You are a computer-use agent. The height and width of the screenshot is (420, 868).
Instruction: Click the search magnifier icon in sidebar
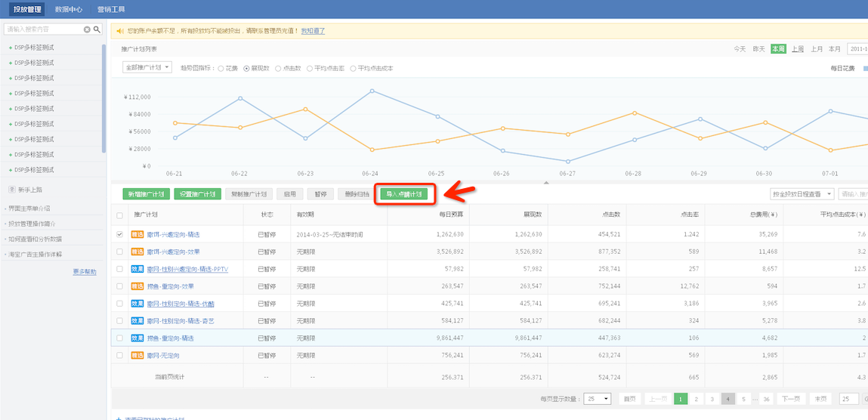tap(97, 29)
